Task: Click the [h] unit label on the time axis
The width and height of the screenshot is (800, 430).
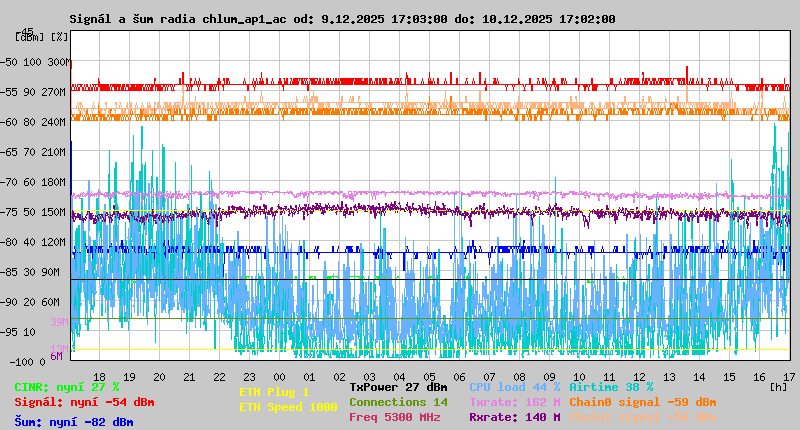Action: tap(778, 385)
